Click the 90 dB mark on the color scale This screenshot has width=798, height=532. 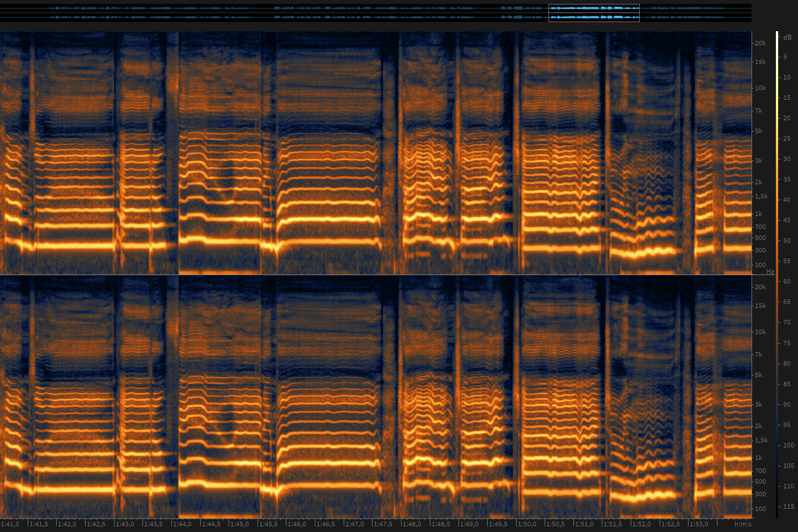787,404
